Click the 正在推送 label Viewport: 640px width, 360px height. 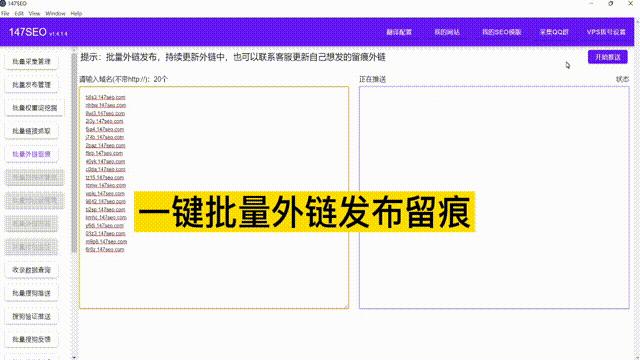(x=372, y=79)
